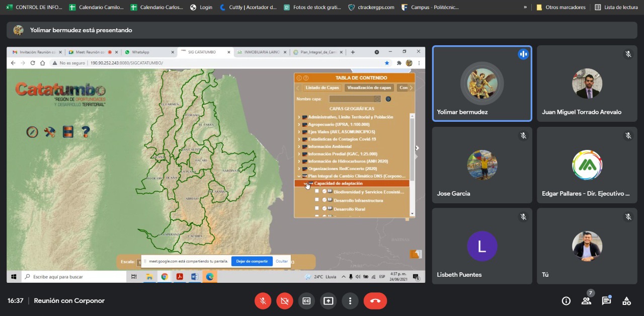
Task: Expand Información de Hidrocarburos (ANH 2020)
Action: click(x=299, y=162)
